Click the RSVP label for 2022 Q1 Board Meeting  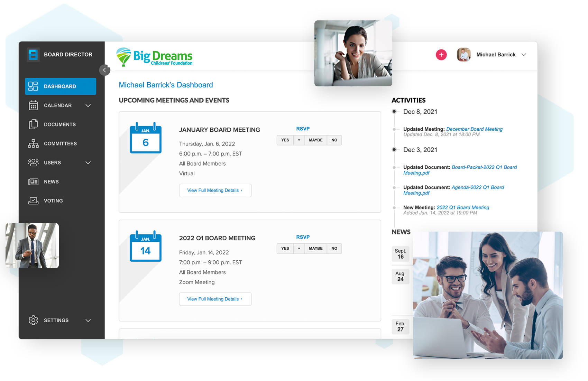click(303, 237)
